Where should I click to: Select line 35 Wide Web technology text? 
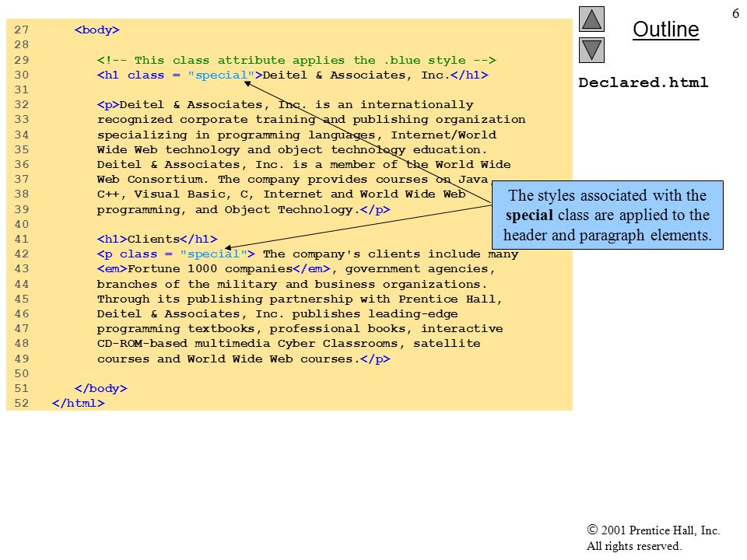[x=292, y=150]
